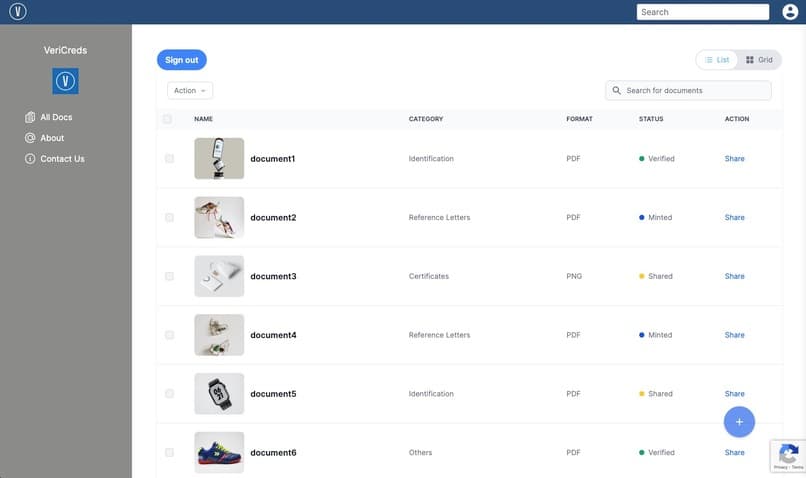Switch to Grid view
The width and height of the screenshot is (806, 478).
[759, 60]
